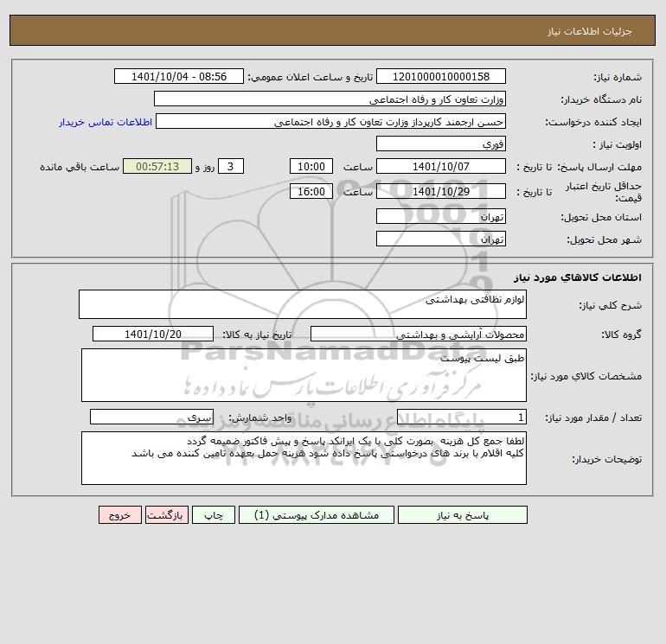
Task: Click buyer organization name field
Action: 330,99
